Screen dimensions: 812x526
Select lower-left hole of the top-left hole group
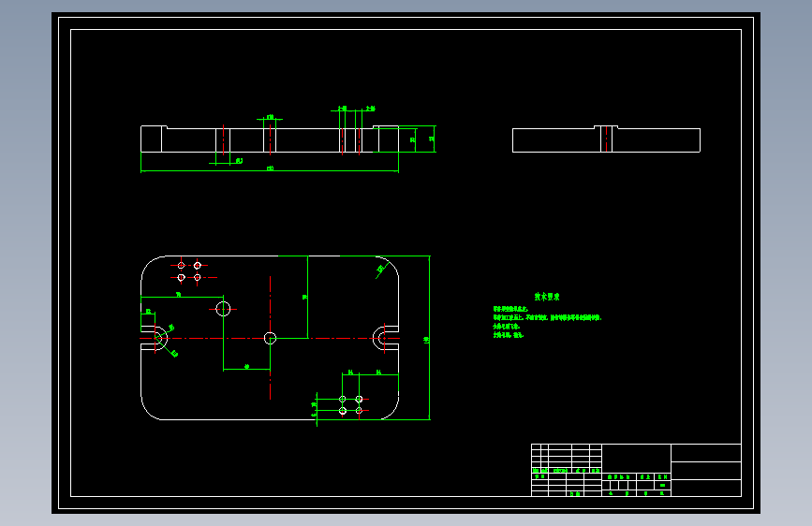coord(182,277)
